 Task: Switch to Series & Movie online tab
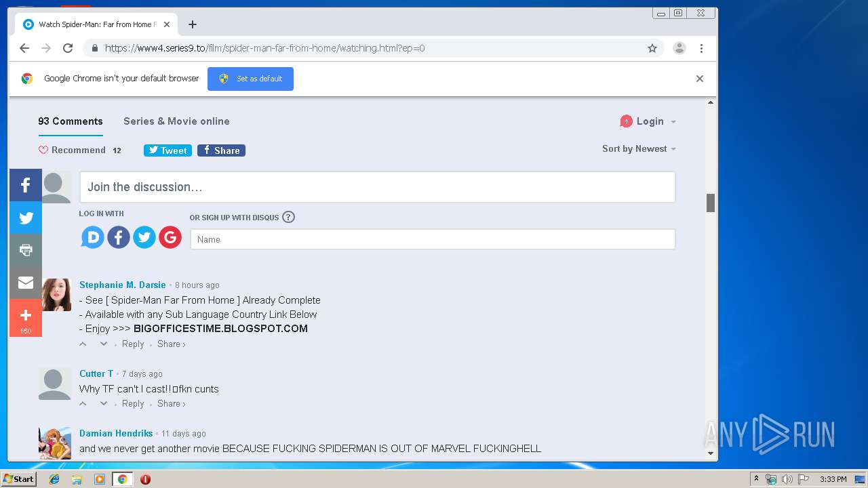point(176,121)
